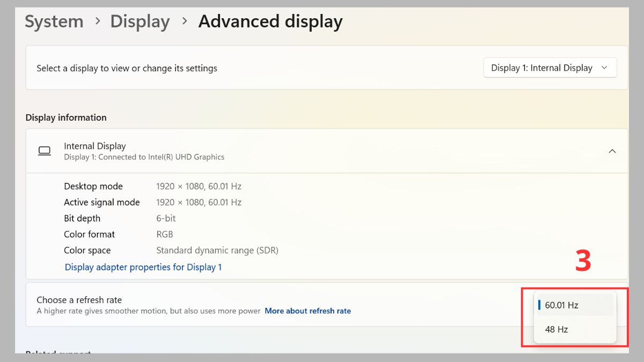
Task: Click More about refresh rate
Action: pos(308,311)
